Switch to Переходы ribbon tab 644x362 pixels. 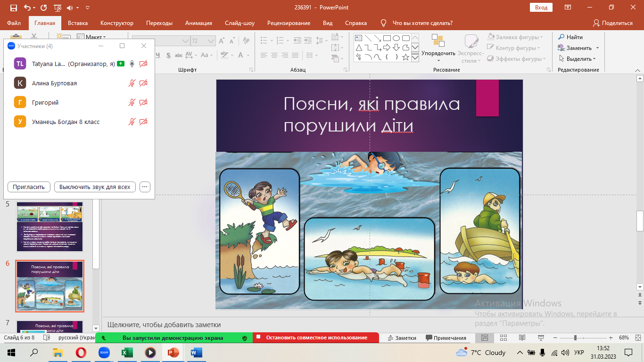click(159, 23)
